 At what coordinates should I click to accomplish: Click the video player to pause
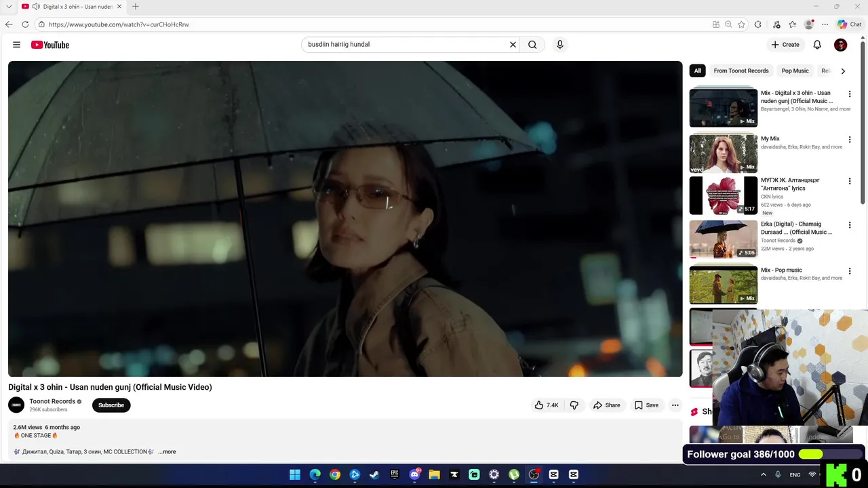tap(345, 218)
